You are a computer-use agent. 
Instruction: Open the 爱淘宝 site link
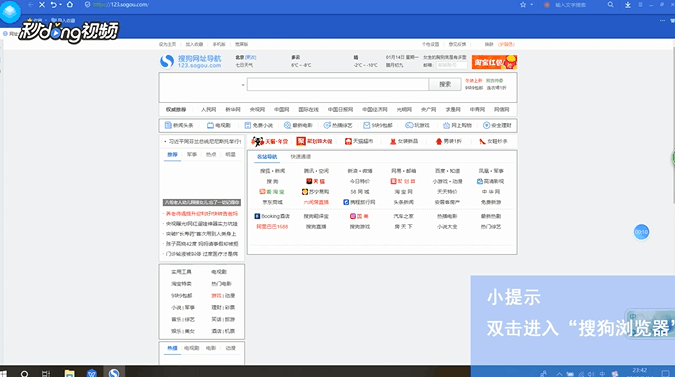tap(272, 192)
